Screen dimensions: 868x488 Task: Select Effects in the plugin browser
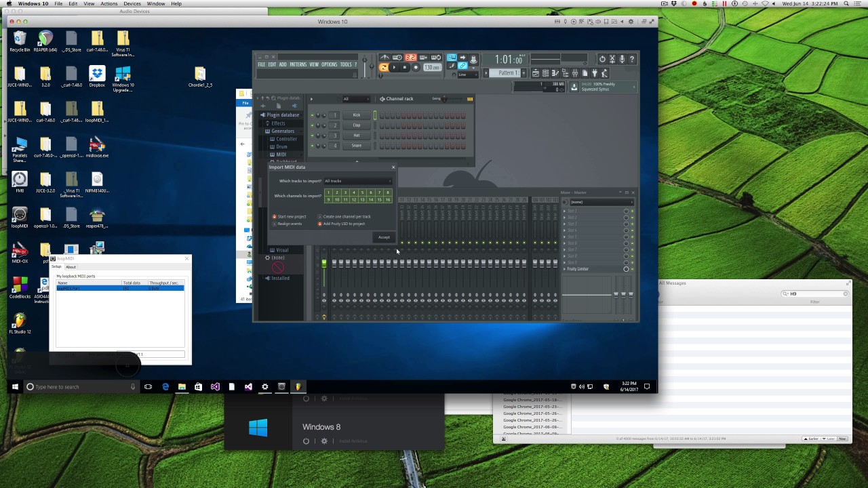pos(278,123)
